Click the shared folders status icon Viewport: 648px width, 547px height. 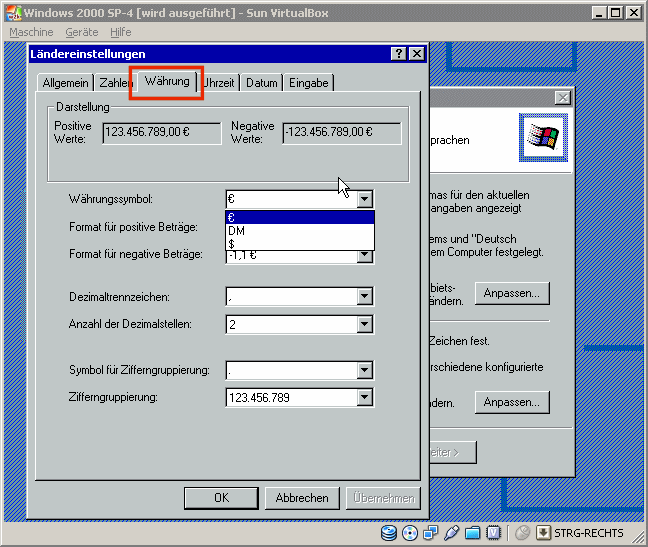click(x=473, y=533)
